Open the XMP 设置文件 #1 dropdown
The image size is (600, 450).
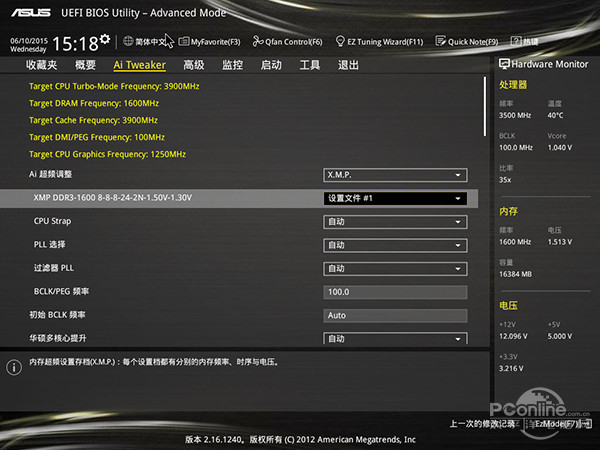coord(395,198)
